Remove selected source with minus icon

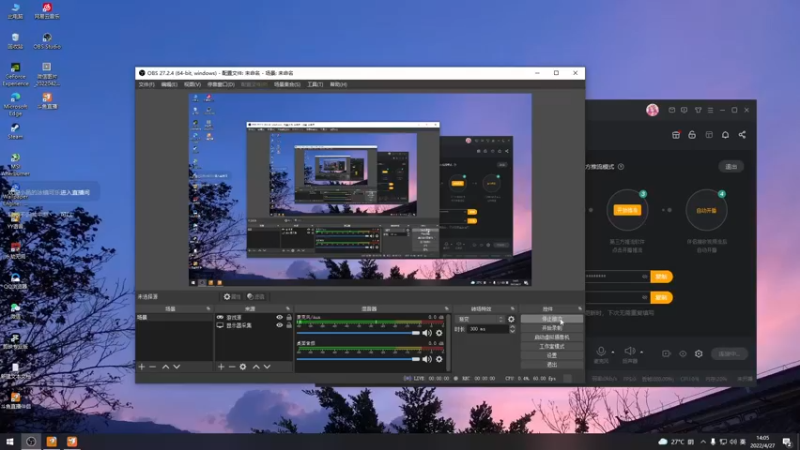pyautogui.click(x=232, y=367)
